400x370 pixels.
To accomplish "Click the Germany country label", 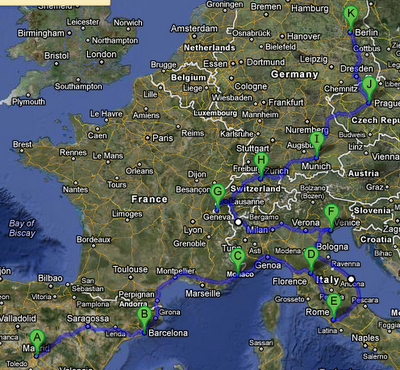I will pyautogui.click(x=294, y=74).
